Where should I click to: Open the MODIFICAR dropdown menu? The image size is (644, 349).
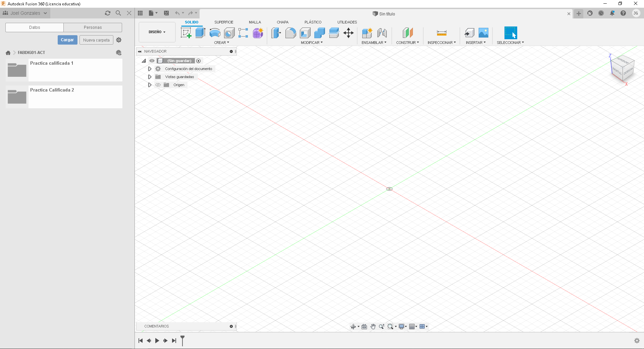312,43
